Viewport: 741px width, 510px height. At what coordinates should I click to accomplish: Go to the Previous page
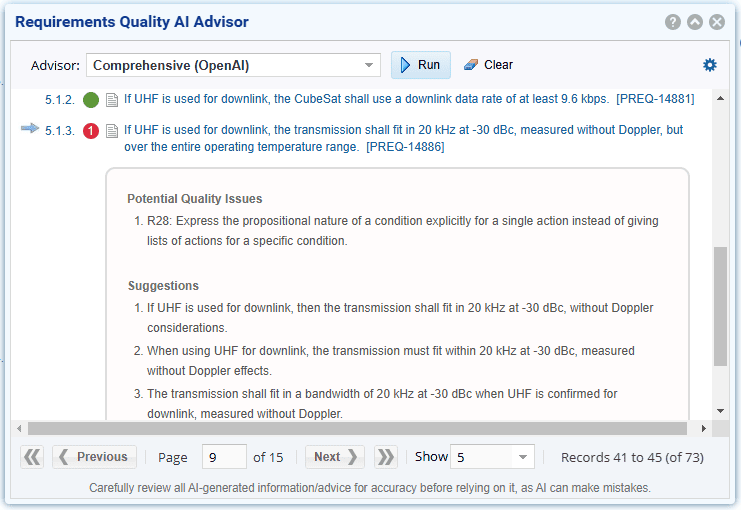point(94,457)
